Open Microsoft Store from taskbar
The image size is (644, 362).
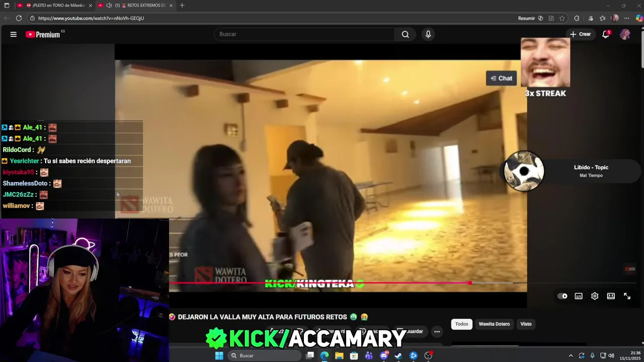click(354, 355)
